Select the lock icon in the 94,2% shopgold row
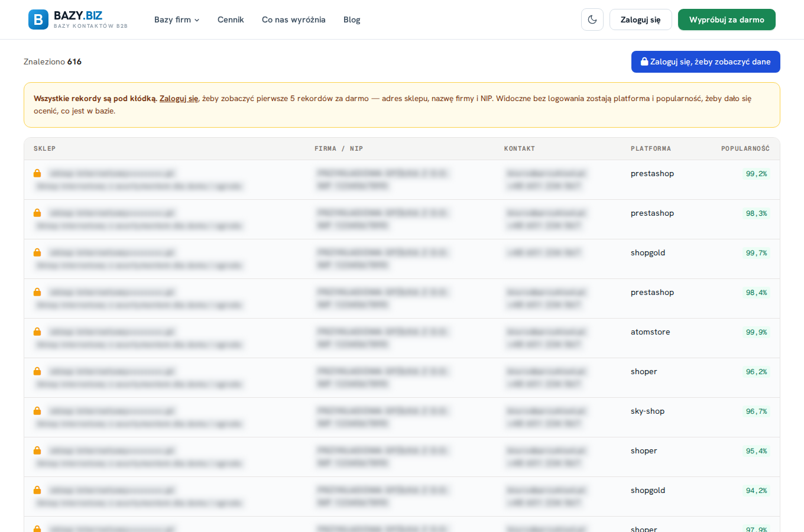 37,490
